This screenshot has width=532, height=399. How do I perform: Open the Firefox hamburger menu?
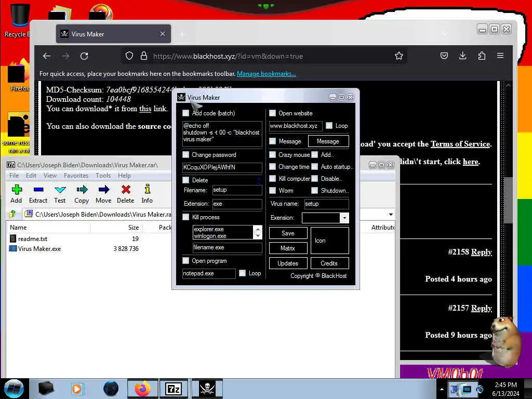[x=500, y=56]
